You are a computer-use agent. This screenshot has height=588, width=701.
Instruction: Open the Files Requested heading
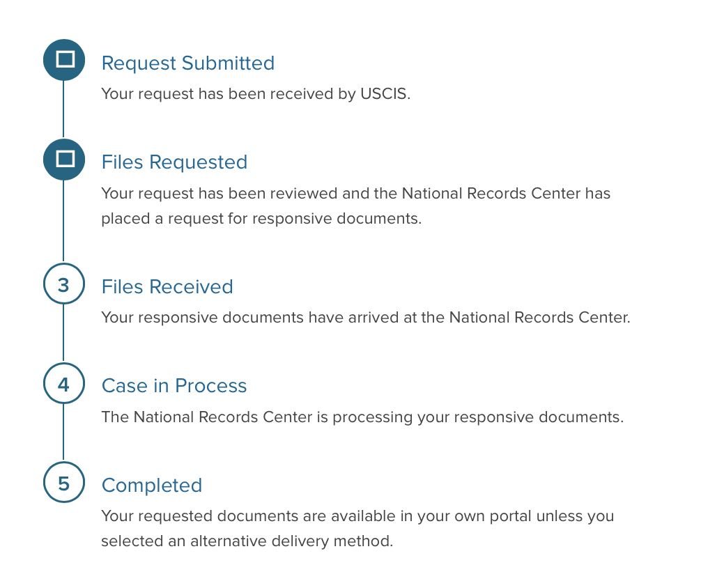click(x=174, y=162)
